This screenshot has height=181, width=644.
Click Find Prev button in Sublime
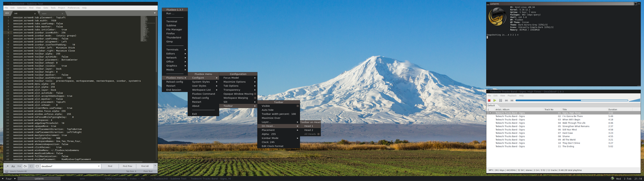coord(127,166)
